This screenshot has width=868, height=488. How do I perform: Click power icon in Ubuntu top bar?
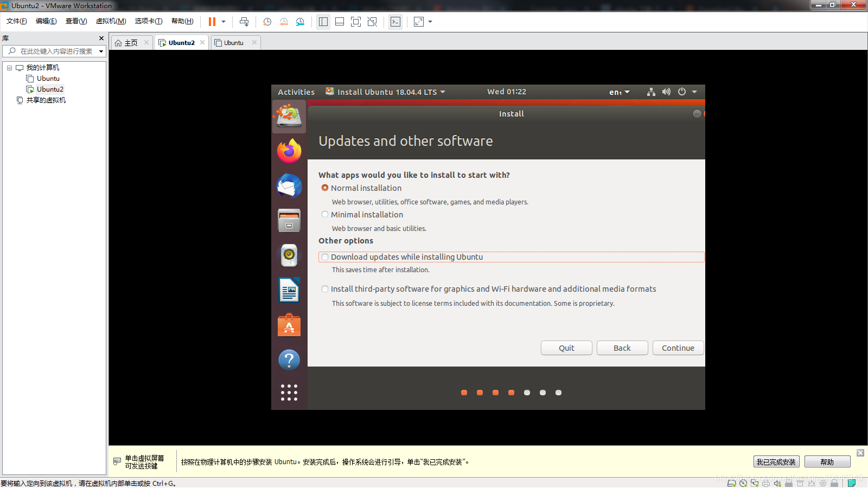(682, 92)
